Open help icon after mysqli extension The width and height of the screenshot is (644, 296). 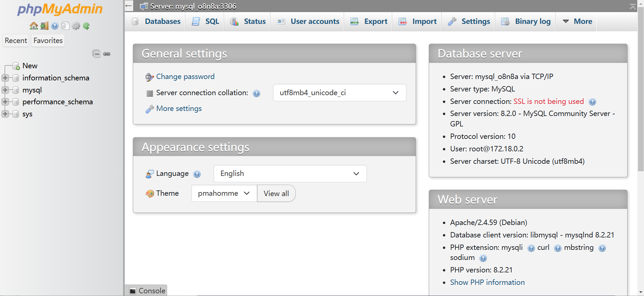[x=531, y=248]
